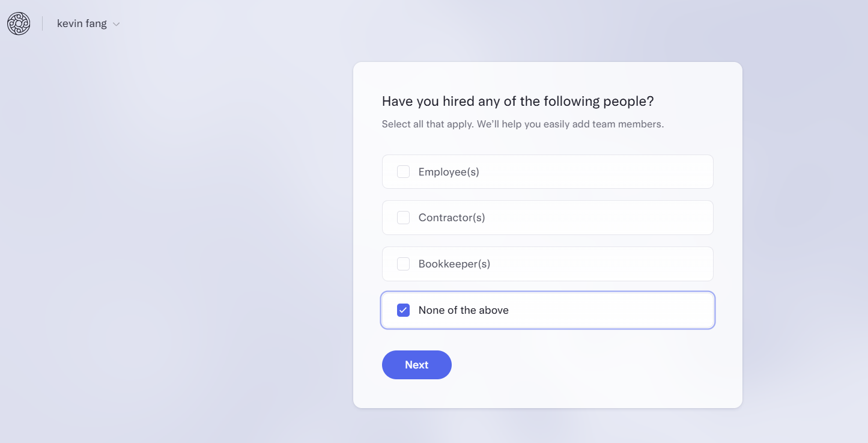Screen dimensions: 868x443
Task: Click the None of the above label
Action: (464, 310)
